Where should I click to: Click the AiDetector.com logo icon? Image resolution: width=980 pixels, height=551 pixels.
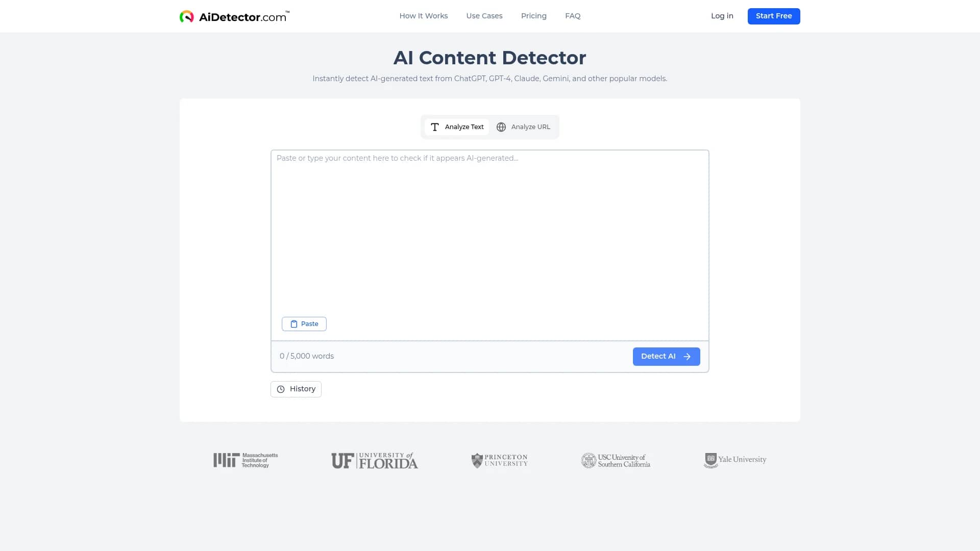tap(187, 16)
